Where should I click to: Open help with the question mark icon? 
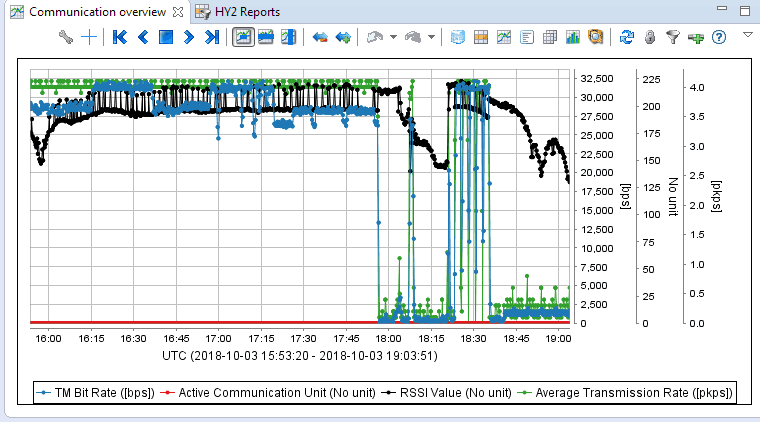pos(717,37)
